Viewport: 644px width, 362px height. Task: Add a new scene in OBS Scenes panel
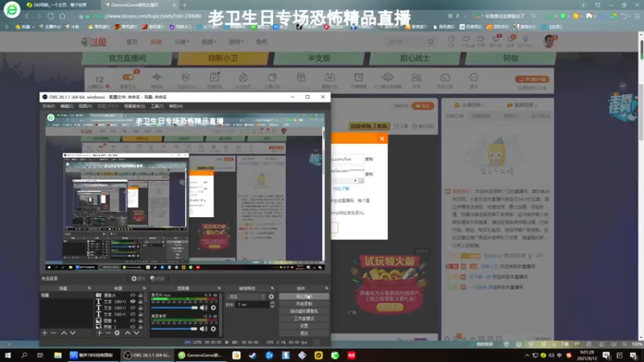click(x=44, y=333)
